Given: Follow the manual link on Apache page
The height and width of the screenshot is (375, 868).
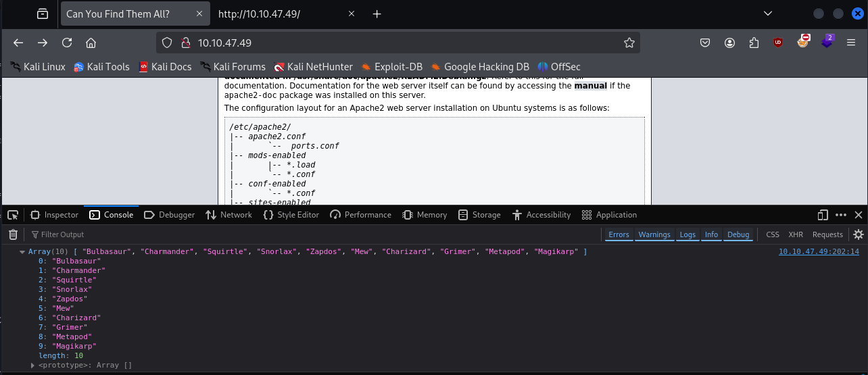Looking at the screenshot, I should click(x=590, y=86).
